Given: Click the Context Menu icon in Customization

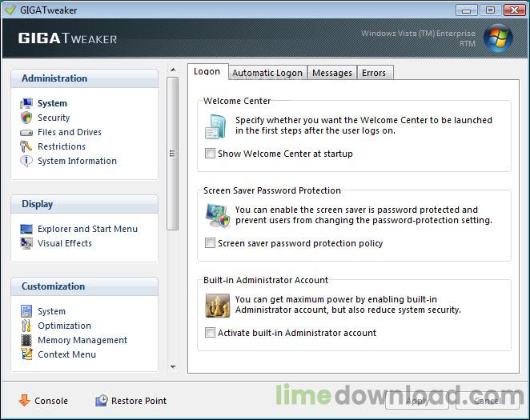Looking at the screenshot, I should [26, 354].
